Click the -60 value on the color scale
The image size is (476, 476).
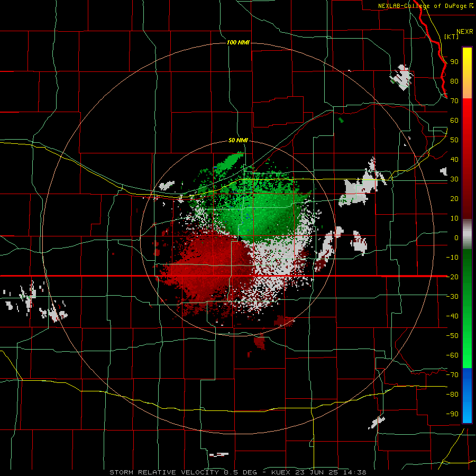452,355
